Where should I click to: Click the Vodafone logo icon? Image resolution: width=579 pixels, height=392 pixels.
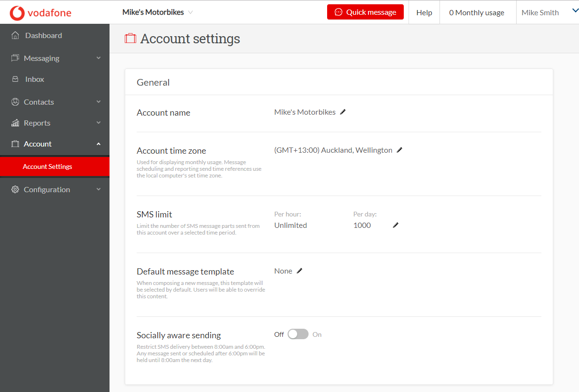[x=17, y=13]
